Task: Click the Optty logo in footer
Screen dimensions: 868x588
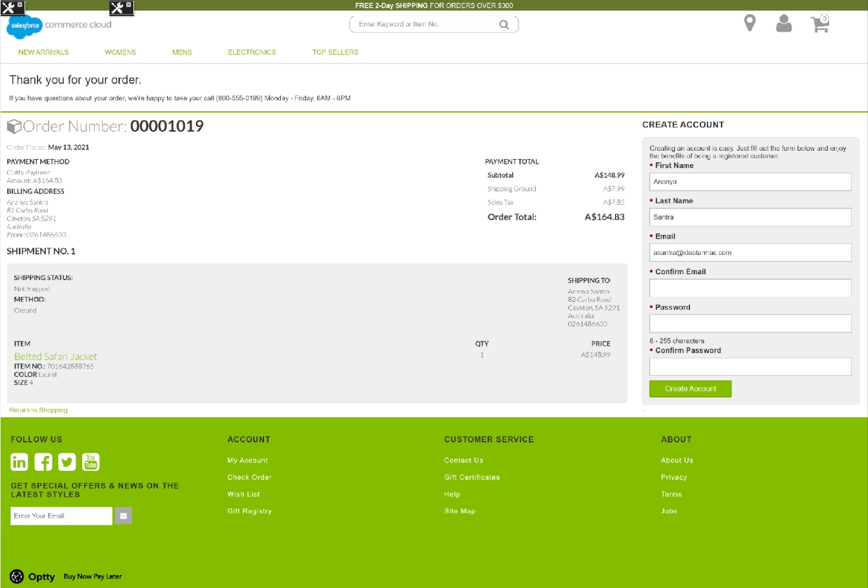Action: 32,576
